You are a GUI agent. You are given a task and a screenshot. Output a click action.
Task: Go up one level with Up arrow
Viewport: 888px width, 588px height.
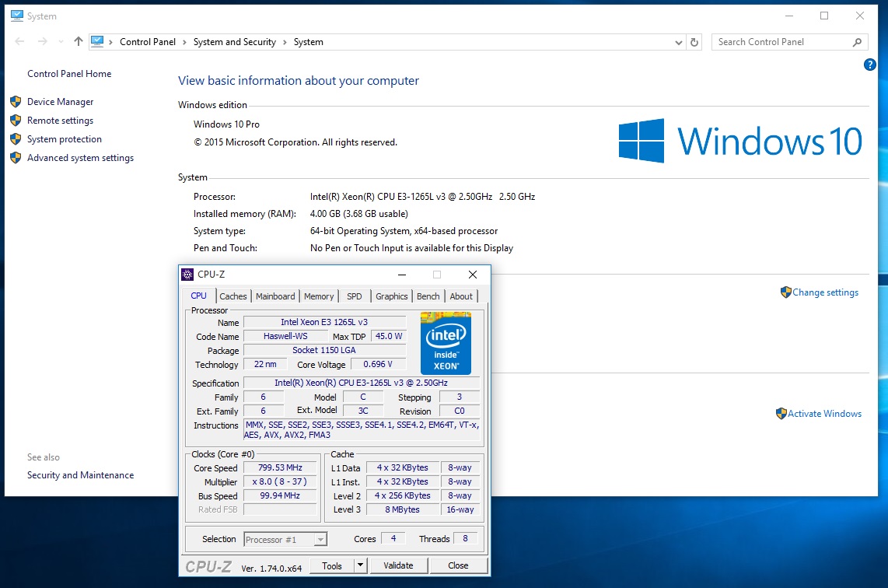(x=79, y=41)
